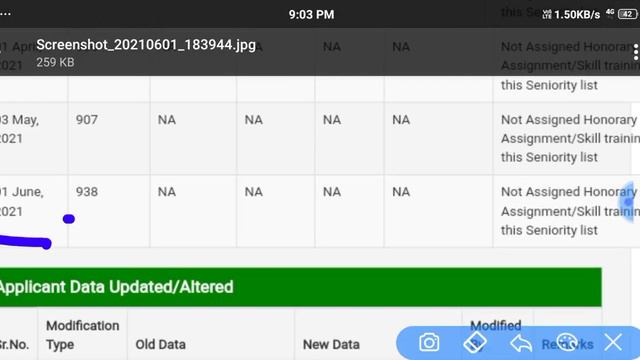Open the three-dot overflow menu
This screenshot has height=360, width=640.
(x=635, y=53)
